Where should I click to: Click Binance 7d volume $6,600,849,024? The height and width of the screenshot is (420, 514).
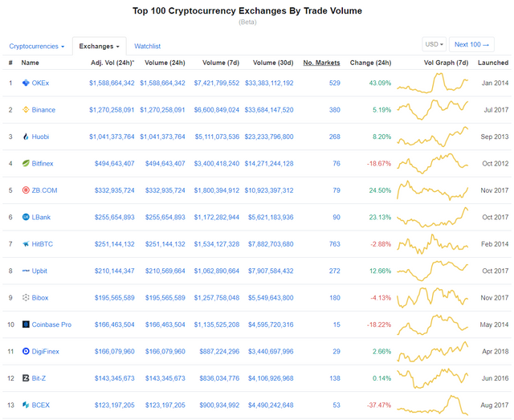coord(217,110)
